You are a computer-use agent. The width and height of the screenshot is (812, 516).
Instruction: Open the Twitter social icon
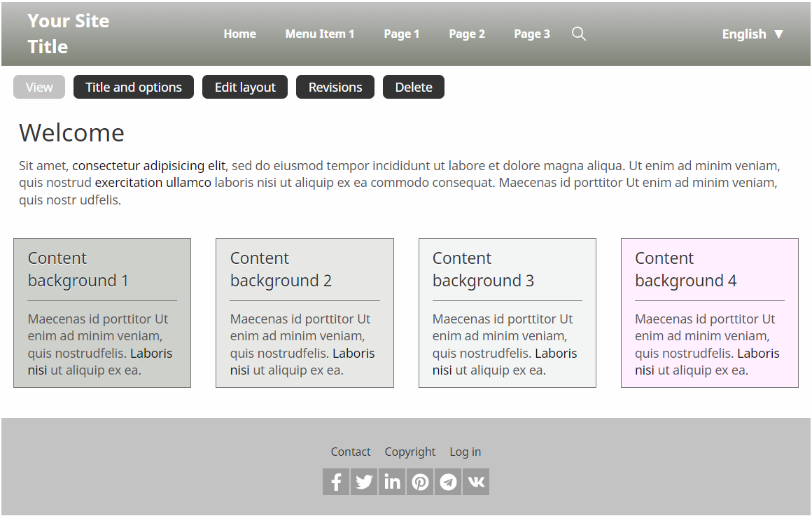364,482
